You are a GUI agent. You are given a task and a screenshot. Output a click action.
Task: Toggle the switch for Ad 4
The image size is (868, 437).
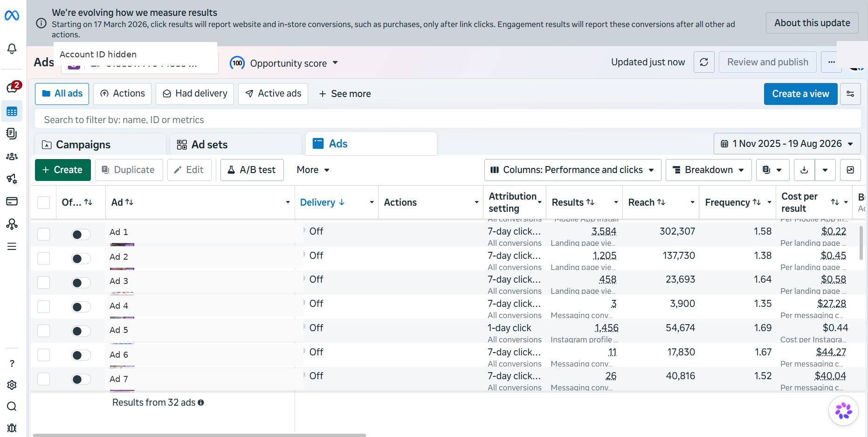point(81,307)
